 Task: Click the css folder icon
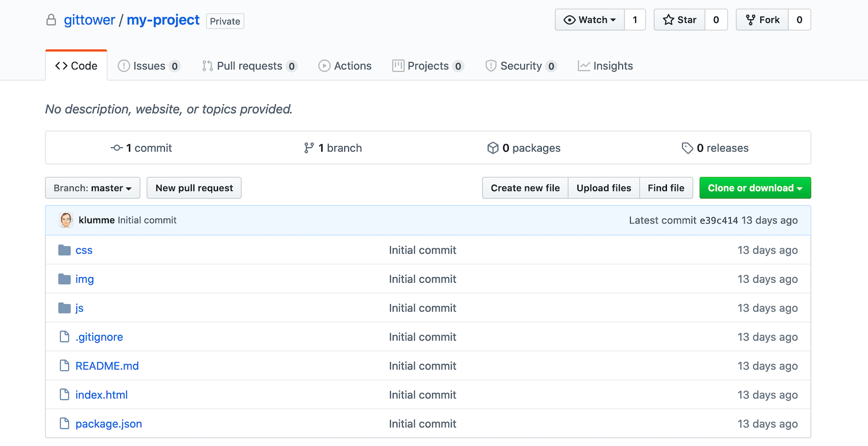coord(64,250)
